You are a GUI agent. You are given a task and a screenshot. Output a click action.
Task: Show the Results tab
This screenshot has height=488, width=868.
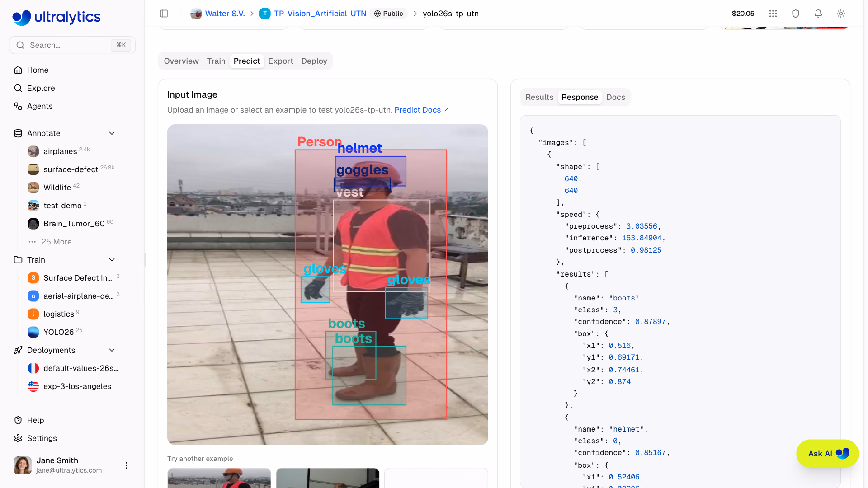pos(539,97)
